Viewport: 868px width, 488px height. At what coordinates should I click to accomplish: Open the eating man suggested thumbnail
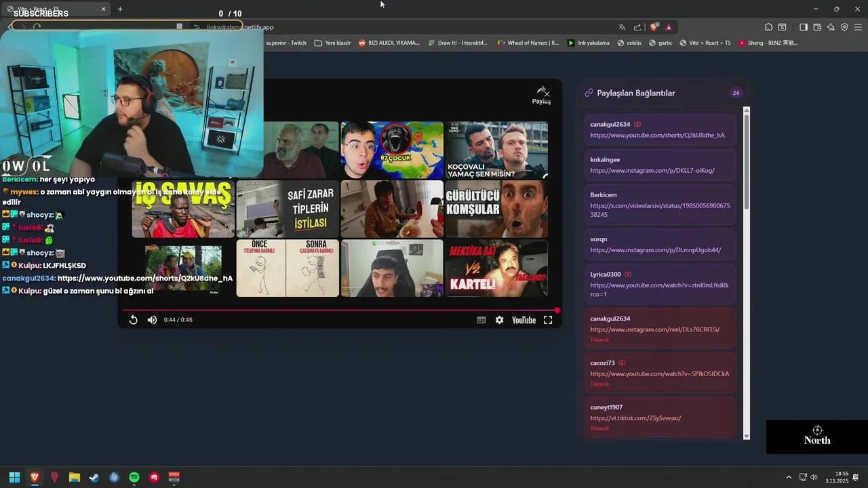tap(392, 209)
